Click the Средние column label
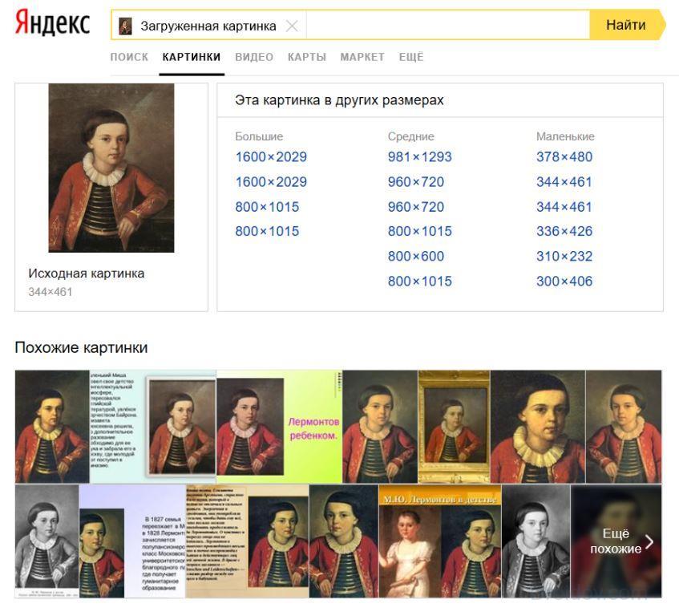 click(x=411, y=136)
